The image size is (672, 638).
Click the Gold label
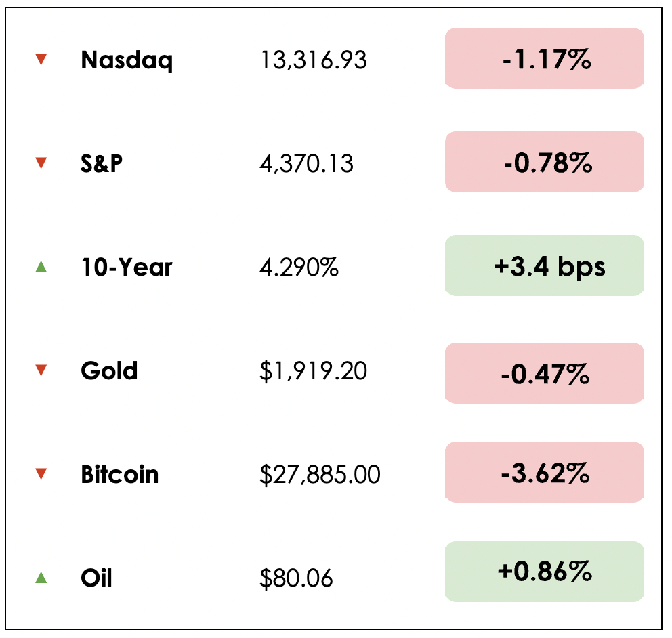coord(109,370)
